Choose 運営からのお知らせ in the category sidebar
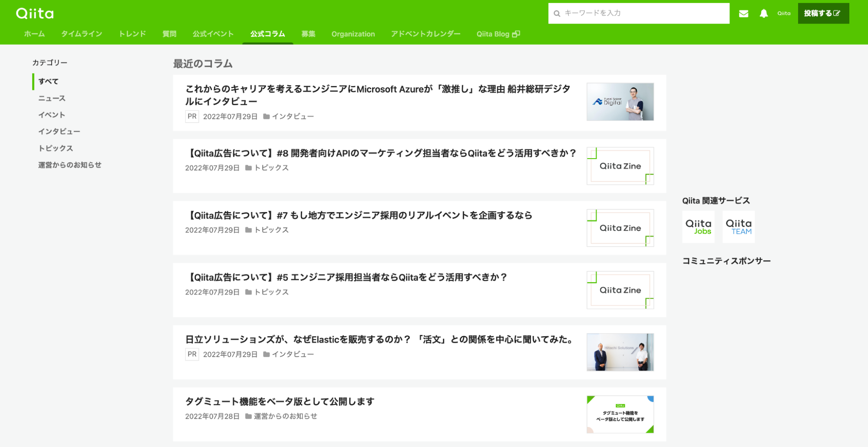This screenshot has height=447, width=868. click(x=70, y=165)
